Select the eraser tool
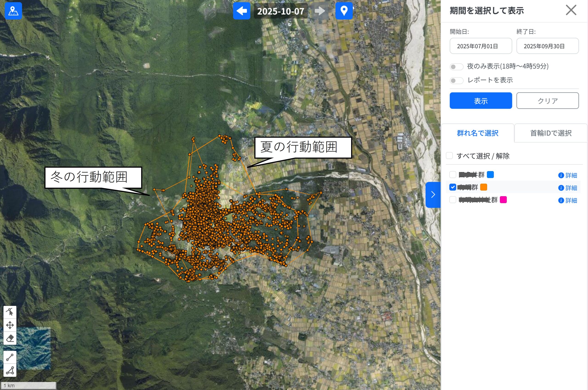The image size is (588, 390). click(10, 338)
